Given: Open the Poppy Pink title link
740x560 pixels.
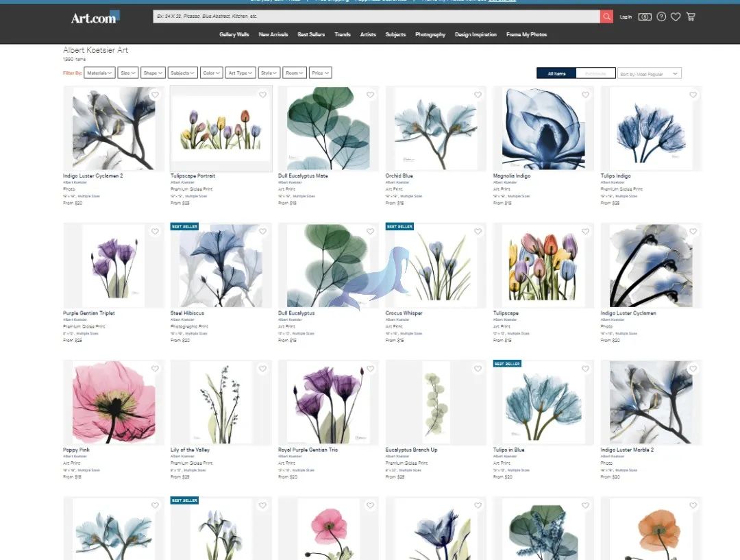Looking at the screenshot, I should click(x=77, y=450).
